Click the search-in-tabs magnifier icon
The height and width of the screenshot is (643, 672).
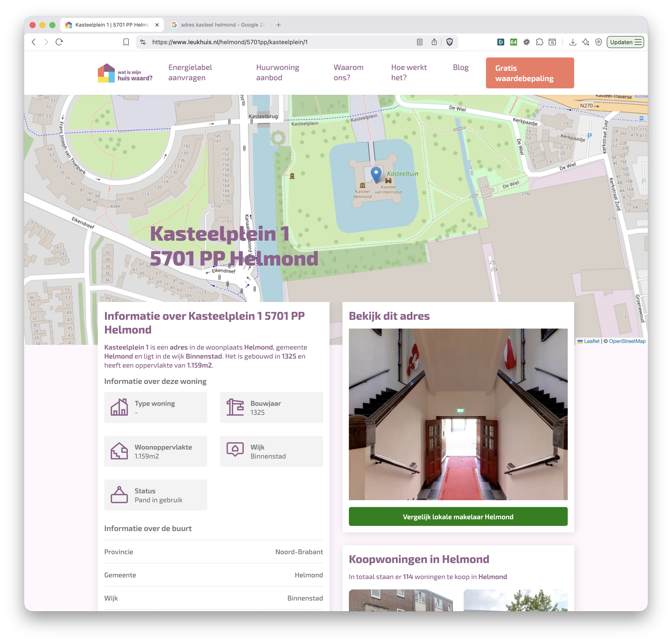(552, 42)
